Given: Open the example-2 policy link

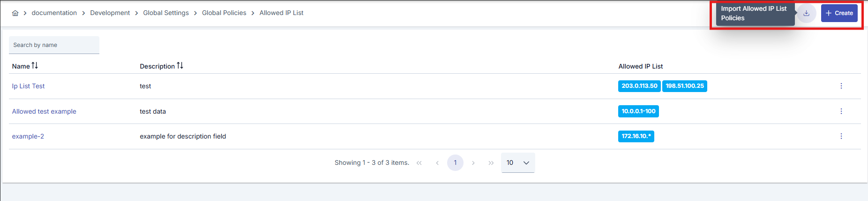Looking at the screenshot, I should tap(28, 136).
